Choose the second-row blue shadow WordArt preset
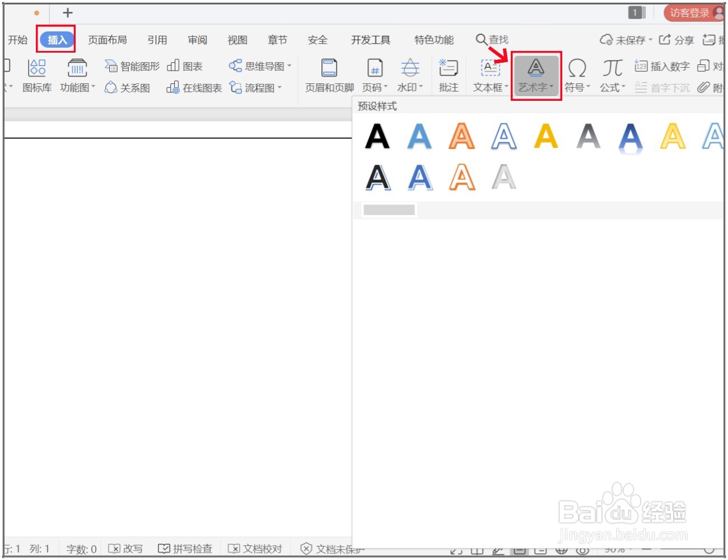This screenshot has width=728, height=560. pyautogui.click(x=419, y=178)
